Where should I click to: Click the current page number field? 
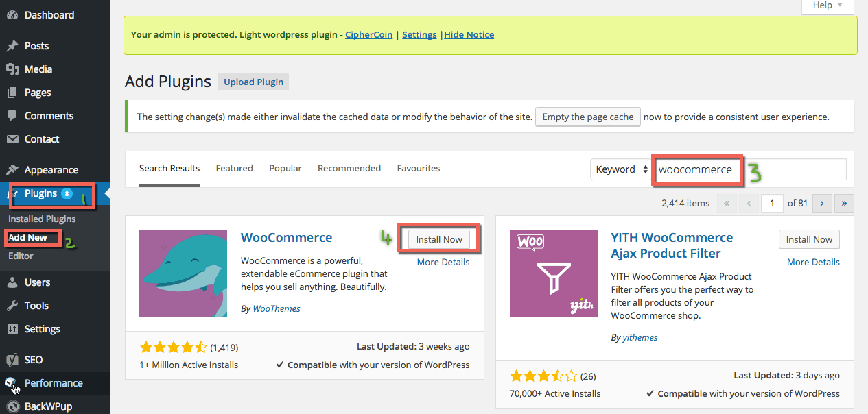tap(773, 203)
